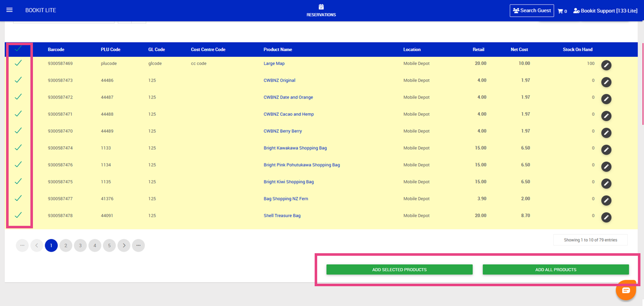Image resolution: width=644 pixels, height=306 pixels.
Task: Open the CWBNZ Original product link
Action: 280,80
